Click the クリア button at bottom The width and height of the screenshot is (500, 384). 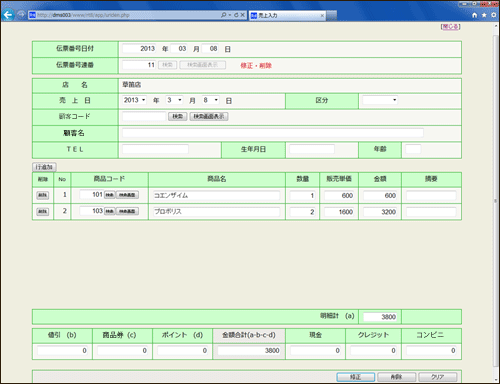coord(437,377)
